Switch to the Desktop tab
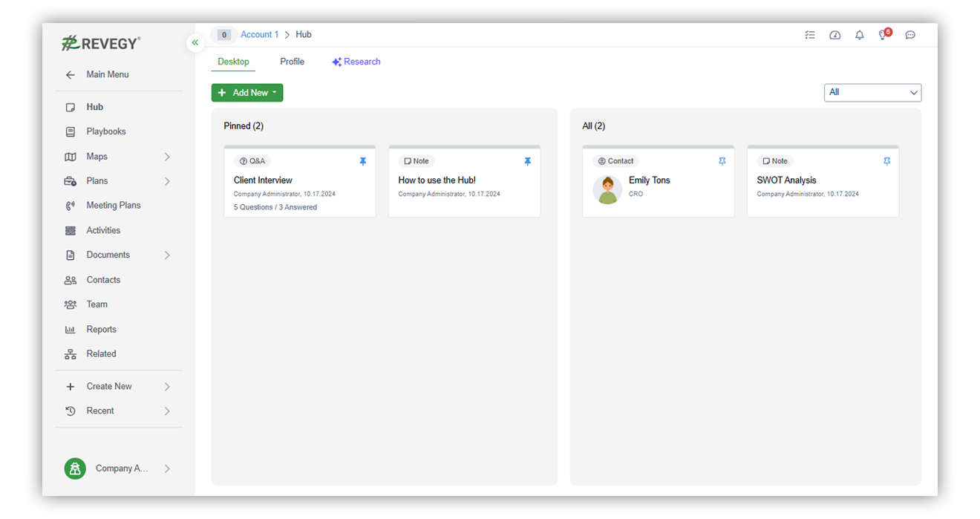Screen dimensions: 980x519 [233, 62]
